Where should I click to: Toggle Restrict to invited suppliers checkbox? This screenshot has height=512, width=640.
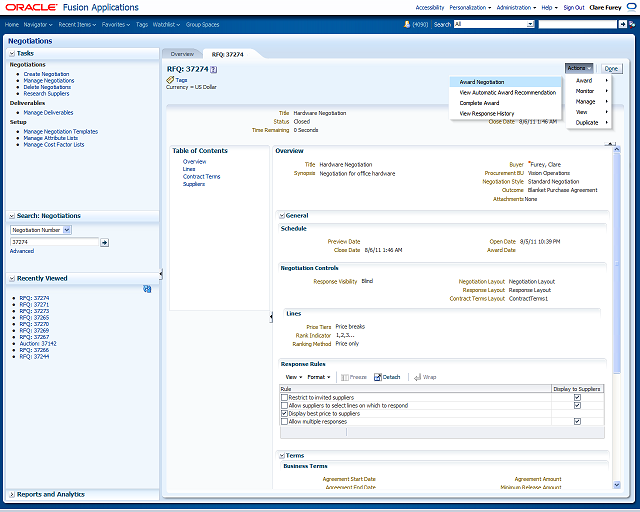(284, 397)
